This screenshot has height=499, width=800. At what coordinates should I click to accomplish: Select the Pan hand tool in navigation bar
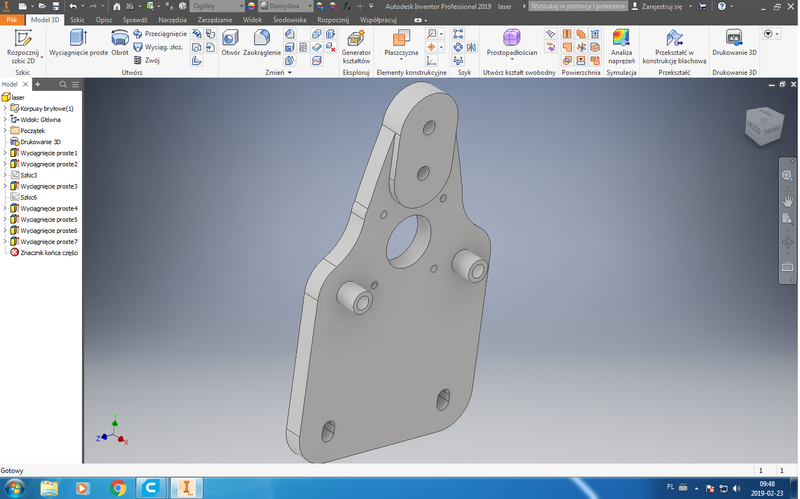click(787, 201)
